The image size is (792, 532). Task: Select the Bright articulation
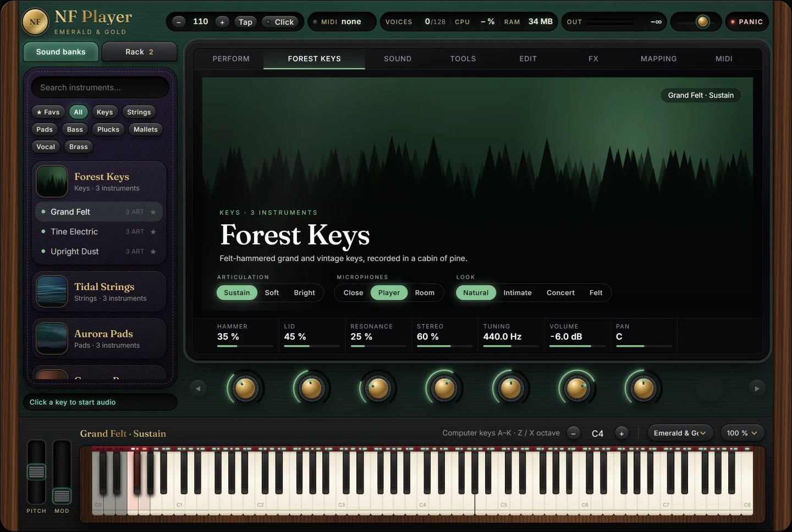pyautogui.click(x=304, y=293)
